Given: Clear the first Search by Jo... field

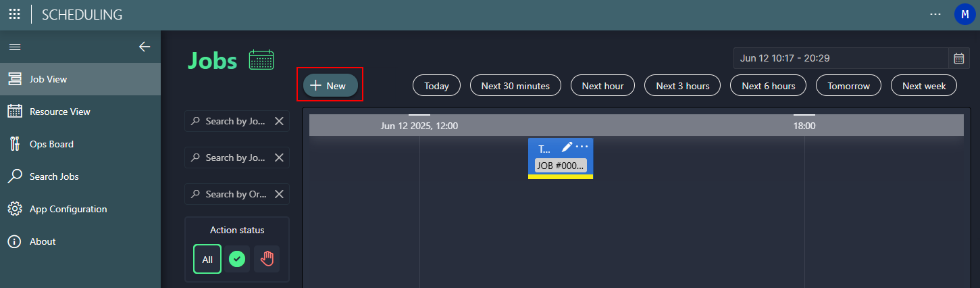Looking at the screenshot, I should (x=279, y=121).
